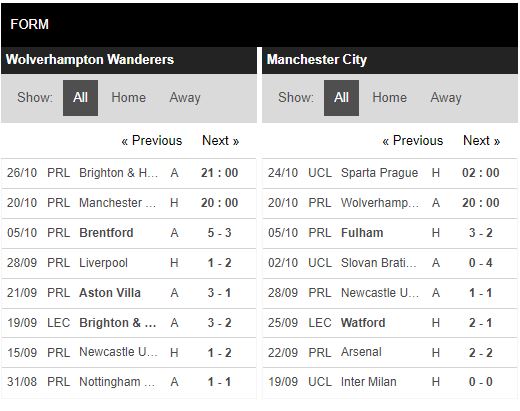Go to Next fixtures for Wolverhampton Wanderers
This screenshot has height=411, width=520.
[220, 141]
